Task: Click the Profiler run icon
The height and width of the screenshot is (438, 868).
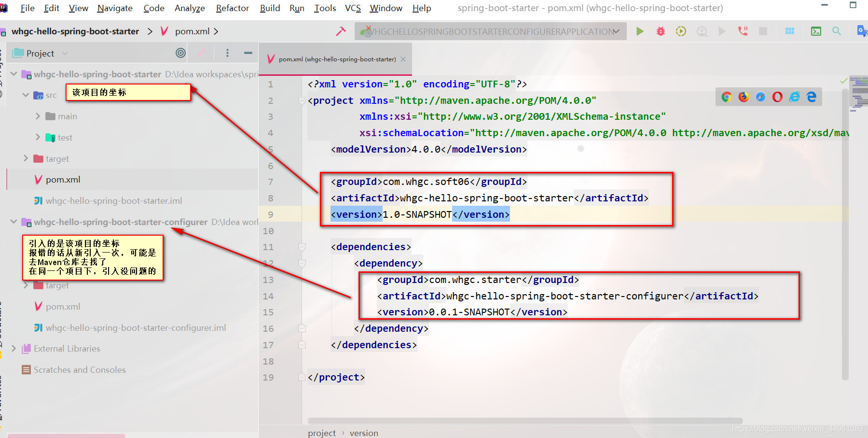Action: click(702, 31)
